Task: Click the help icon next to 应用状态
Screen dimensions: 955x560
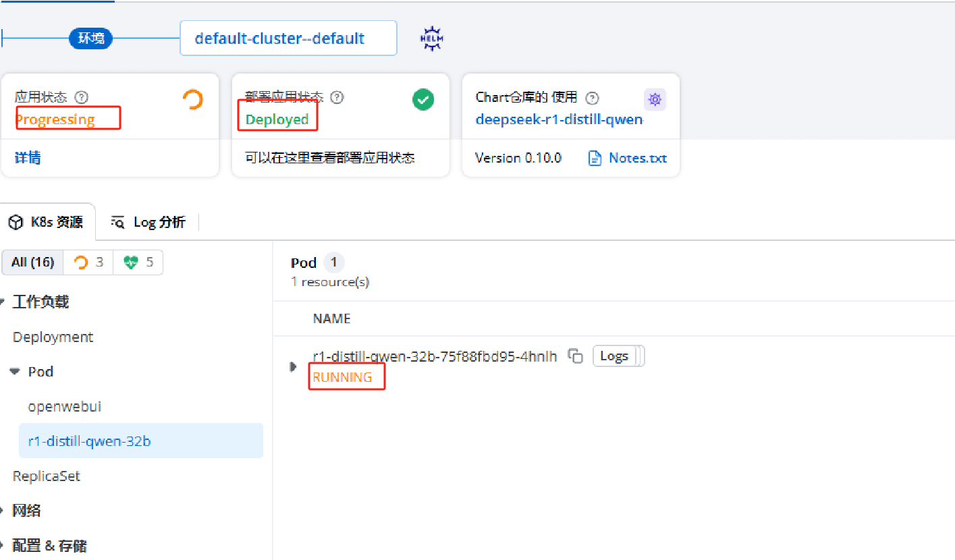Action: (x=82, y=98)
